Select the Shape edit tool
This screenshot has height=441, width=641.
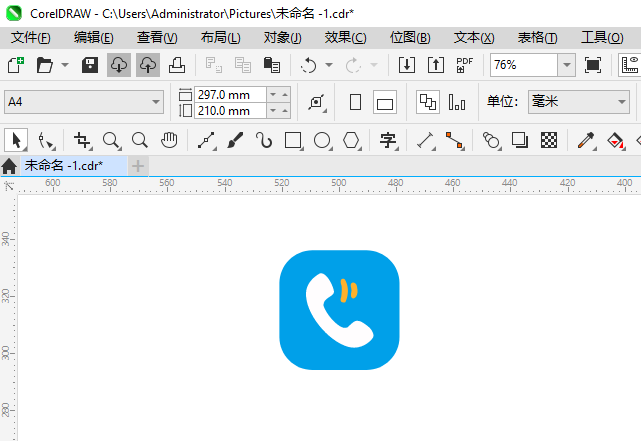[x=46, y=141]
